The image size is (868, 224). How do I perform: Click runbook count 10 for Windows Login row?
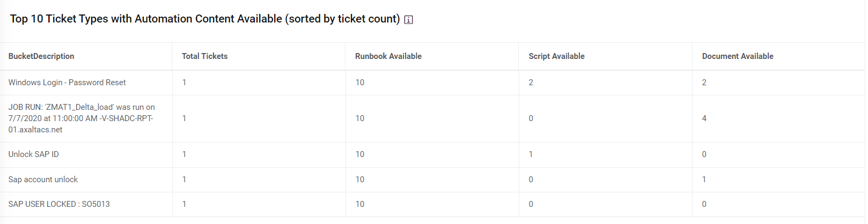tap(360, 83)
